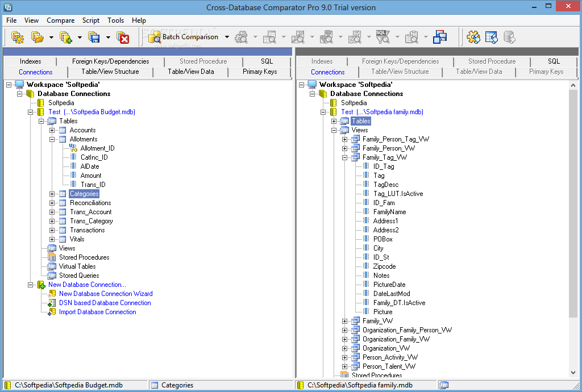582x392 pixels.
Task: Click the first toolbar icon with gear
Action: pos(18,37)
